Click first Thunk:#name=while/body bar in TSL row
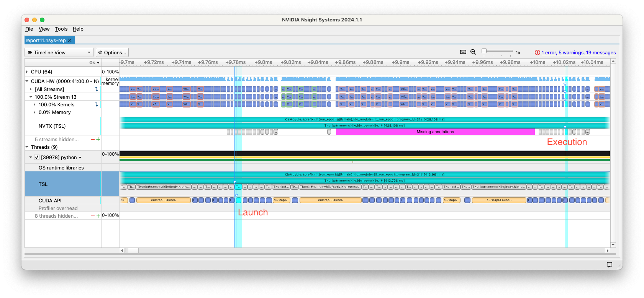 coord(164,187)
